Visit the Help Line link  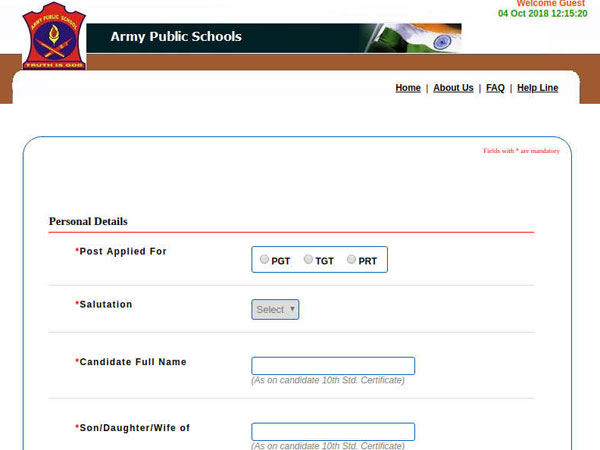point(538,88)
